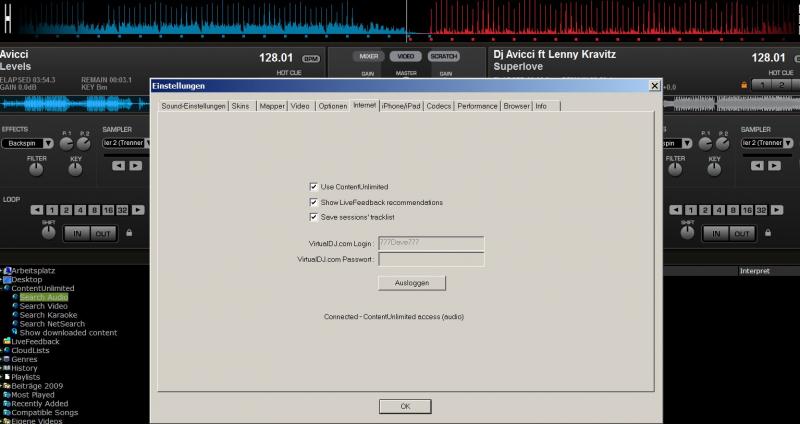Collapse the ContentUnlimited tree node

coord(2,288)
